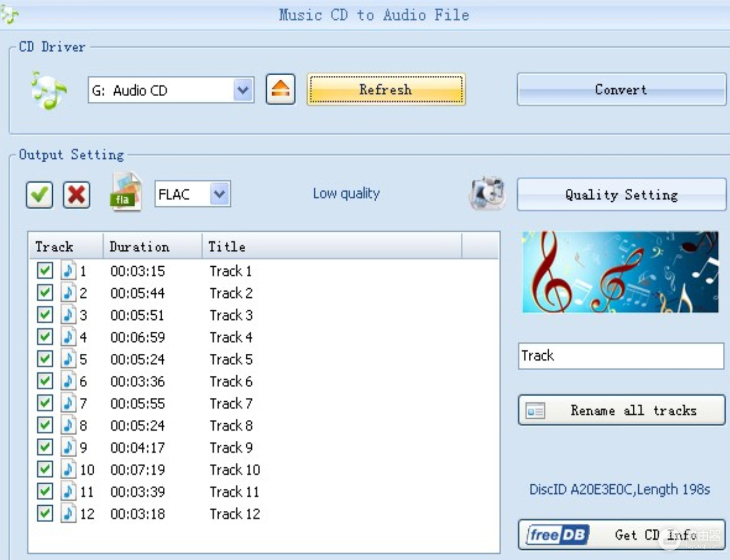730x560 pixels.
Task: Uncheck the checkbox for track 1
Action: tap(45, 270)
